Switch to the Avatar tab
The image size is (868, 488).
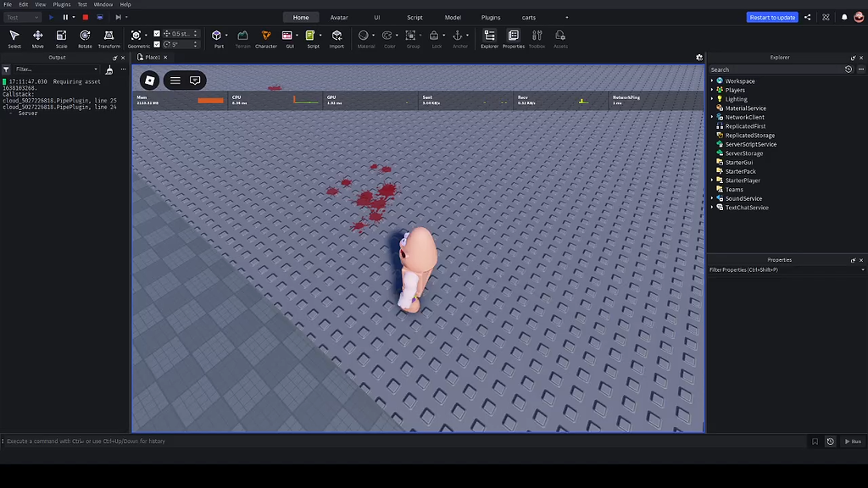(339, 18)
